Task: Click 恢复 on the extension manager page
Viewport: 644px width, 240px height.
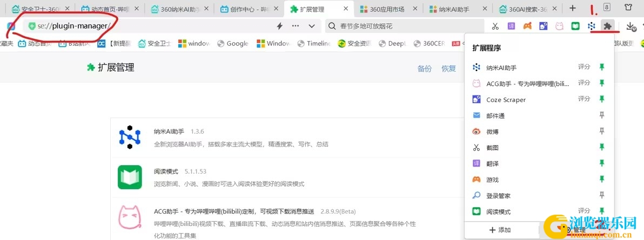Action: [x=448, y=68]
